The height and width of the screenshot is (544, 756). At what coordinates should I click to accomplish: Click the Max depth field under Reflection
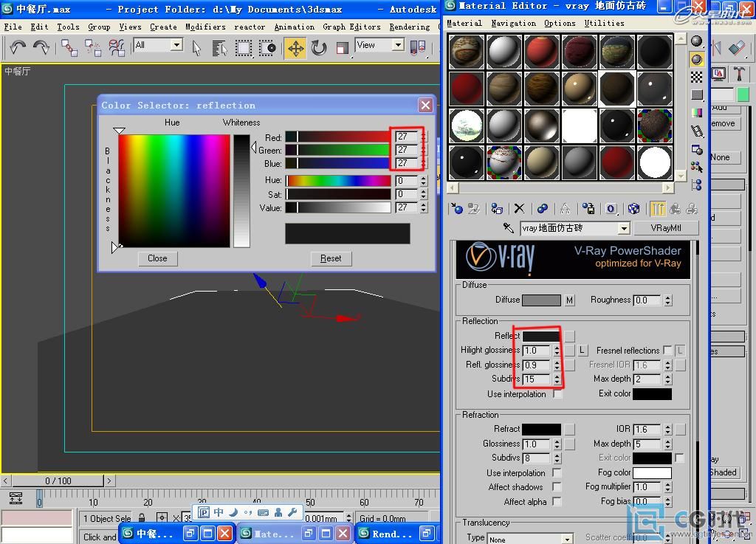point(648,379)
